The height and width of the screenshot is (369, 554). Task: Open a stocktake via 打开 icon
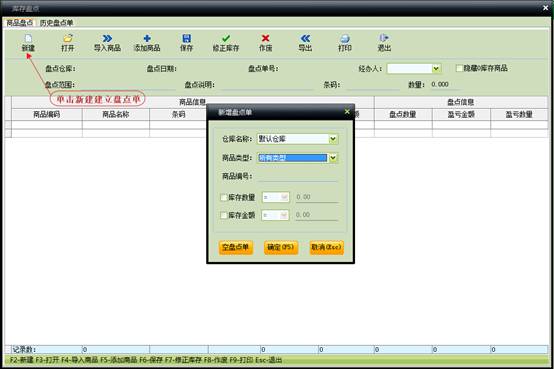(x=67, y=38)
